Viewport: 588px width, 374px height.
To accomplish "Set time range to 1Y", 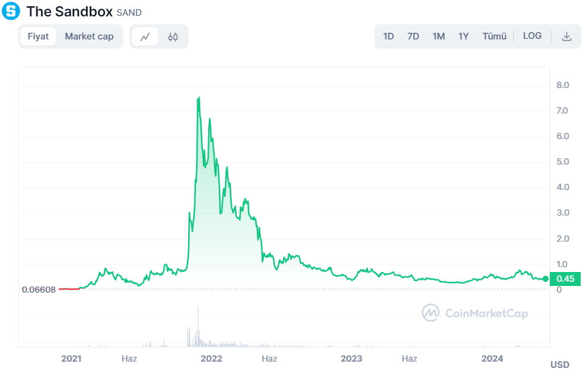I will (x=464, y=36).
